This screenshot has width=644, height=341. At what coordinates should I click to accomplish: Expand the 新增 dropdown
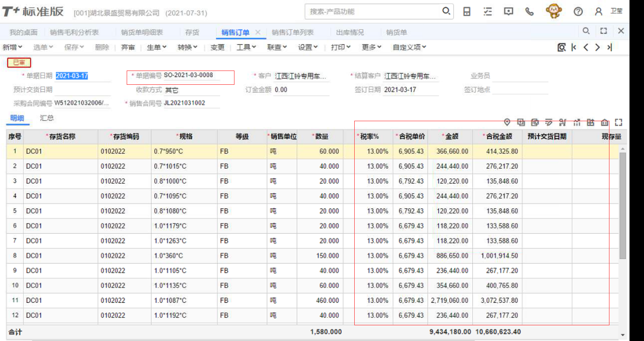[x=12, y=47]
